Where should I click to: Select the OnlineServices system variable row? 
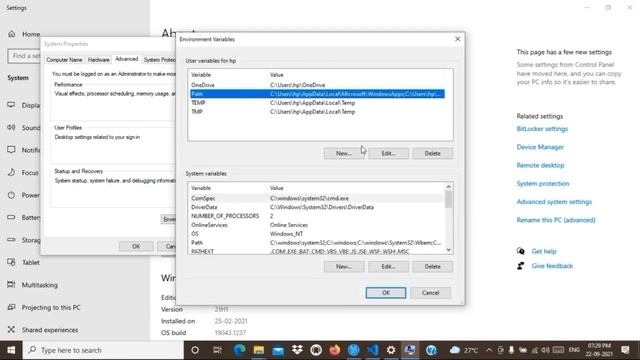(317, 225)
